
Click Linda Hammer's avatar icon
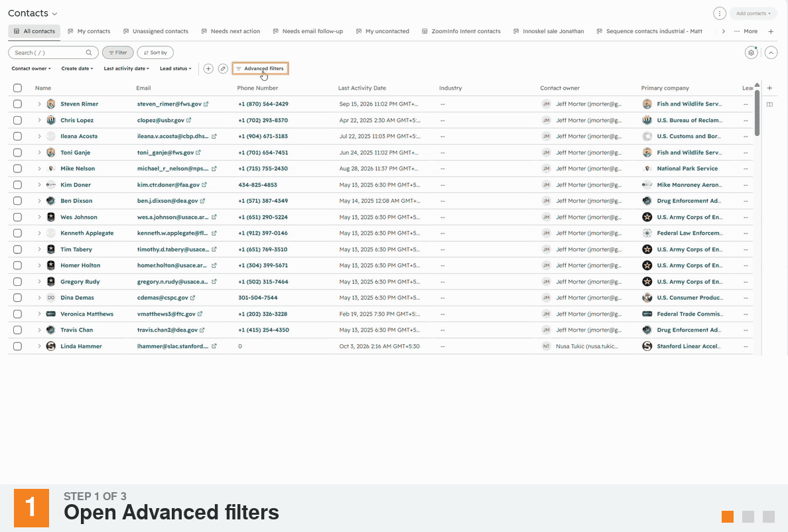pos(51,346)
